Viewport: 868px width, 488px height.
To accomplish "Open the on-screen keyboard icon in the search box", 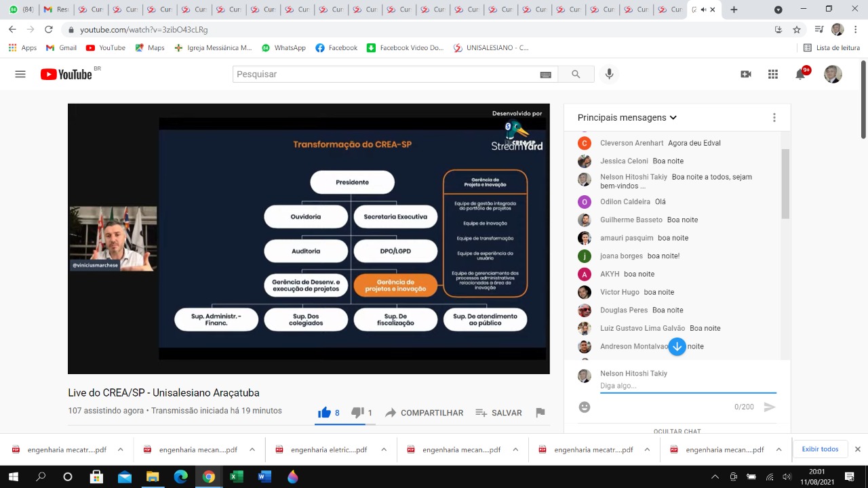I will [545, 75].
